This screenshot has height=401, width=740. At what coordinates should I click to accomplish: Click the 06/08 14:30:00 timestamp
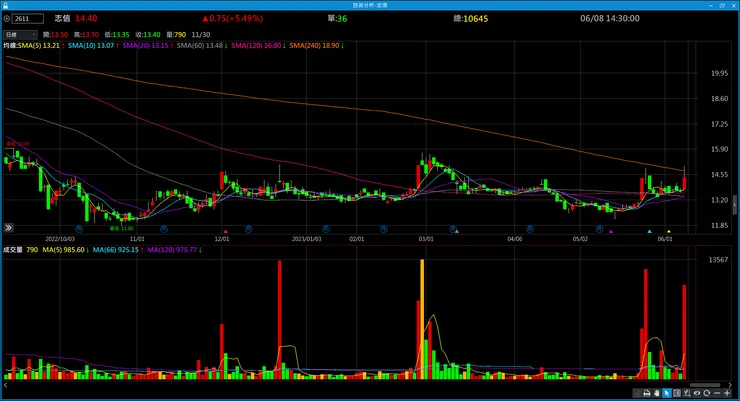pyautogui.click(x=610, y=18)
